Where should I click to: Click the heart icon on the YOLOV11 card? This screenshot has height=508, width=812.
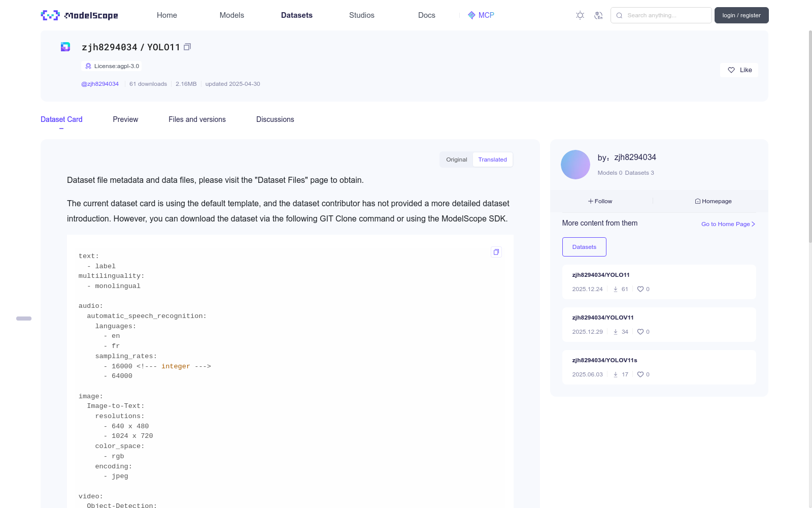(x=640, y=332)
